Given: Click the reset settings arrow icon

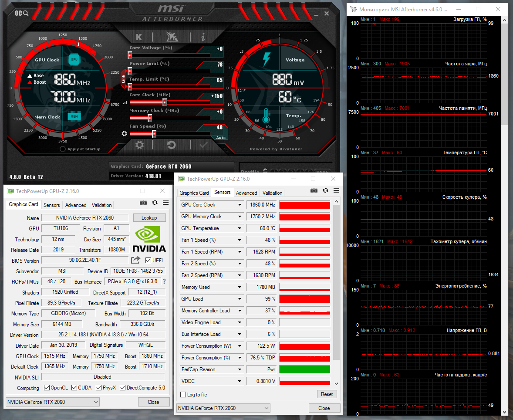Looking at the screenshot, I should pyautogui.click(x=171, y=145).
